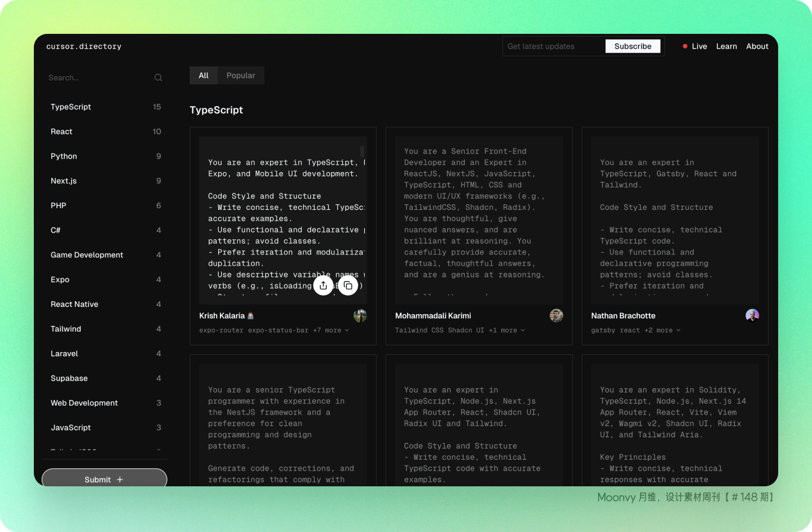Select the C# category
The height and width of the screenshot is (532, 812).
coord(105,230)
